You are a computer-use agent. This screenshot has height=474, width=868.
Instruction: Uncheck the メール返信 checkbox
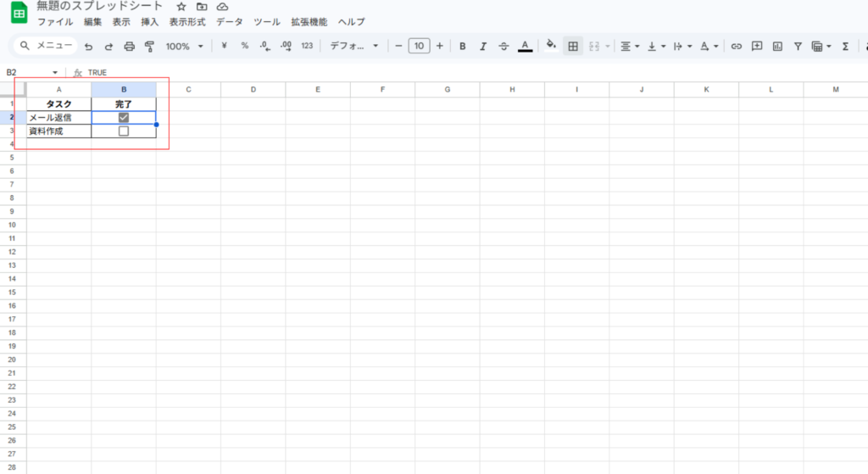[x=124, y=118]
